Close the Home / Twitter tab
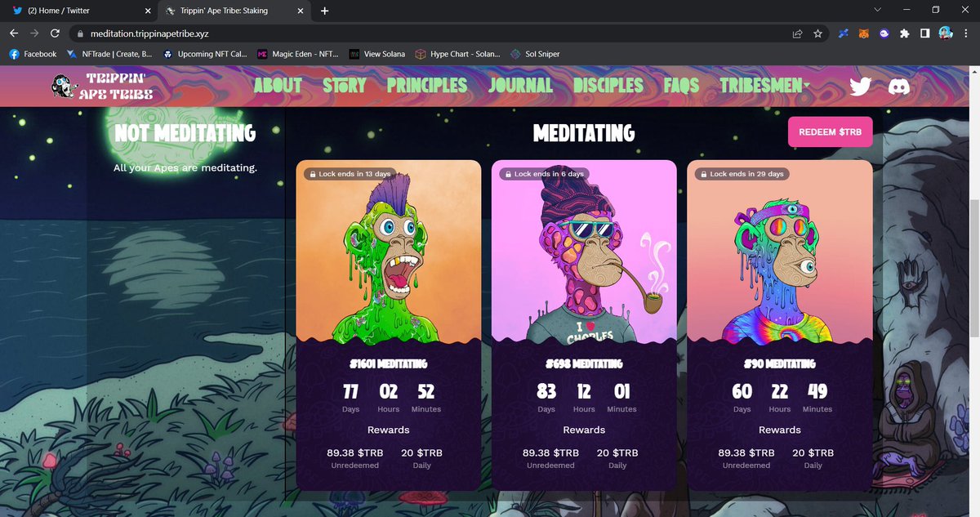 click(x=148, y=11)
